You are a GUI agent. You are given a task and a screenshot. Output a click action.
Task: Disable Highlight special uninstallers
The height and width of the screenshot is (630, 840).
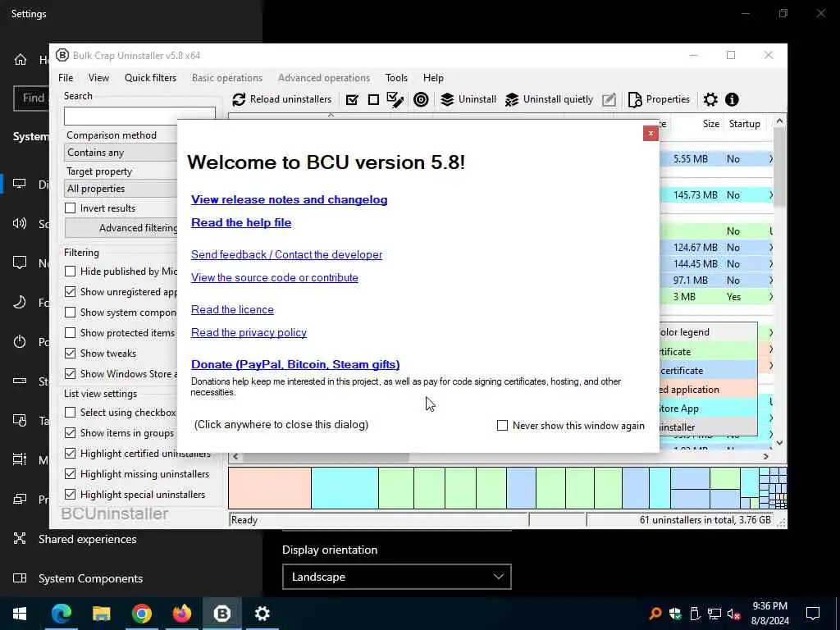point(71,494)
